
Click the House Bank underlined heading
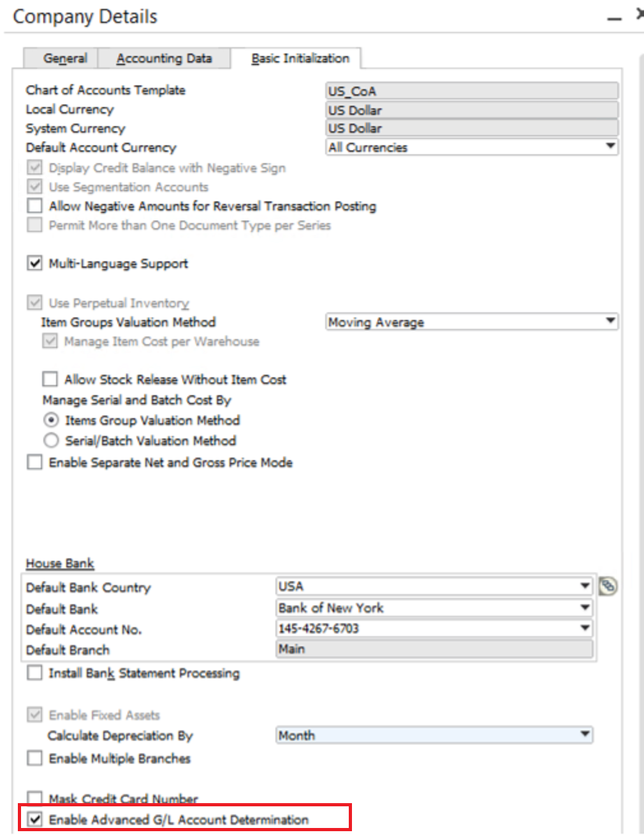click(x=60, y=563)
